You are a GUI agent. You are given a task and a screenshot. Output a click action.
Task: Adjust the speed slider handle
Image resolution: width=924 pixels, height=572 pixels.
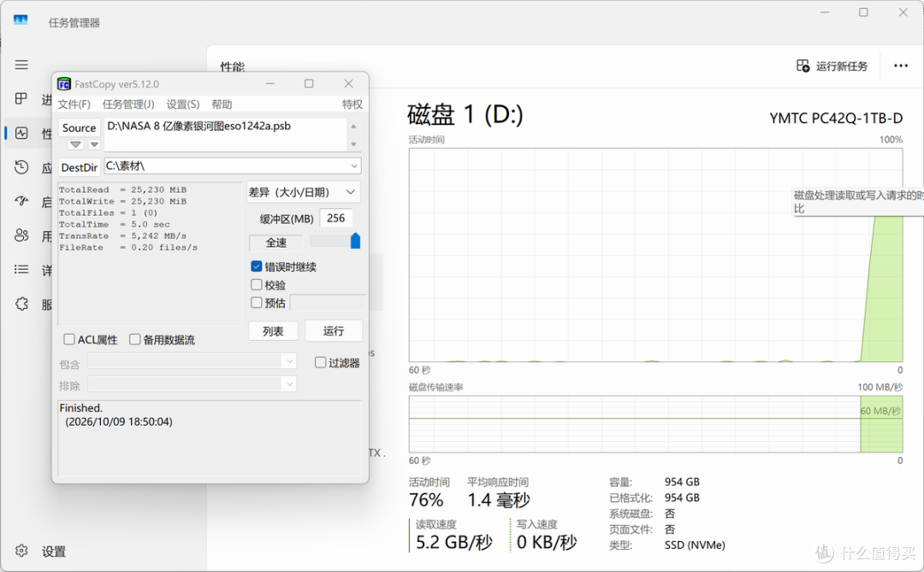click(355, 241)
